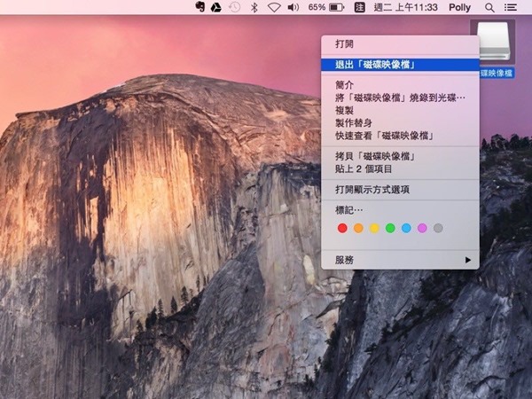Open the Bluetooth status menu
Image resolution: width=532 pixels, height=399 pixels.
pos(254,7)
